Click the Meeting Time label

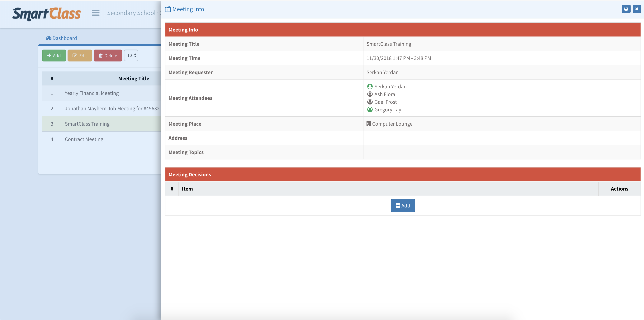pos(184,58)
